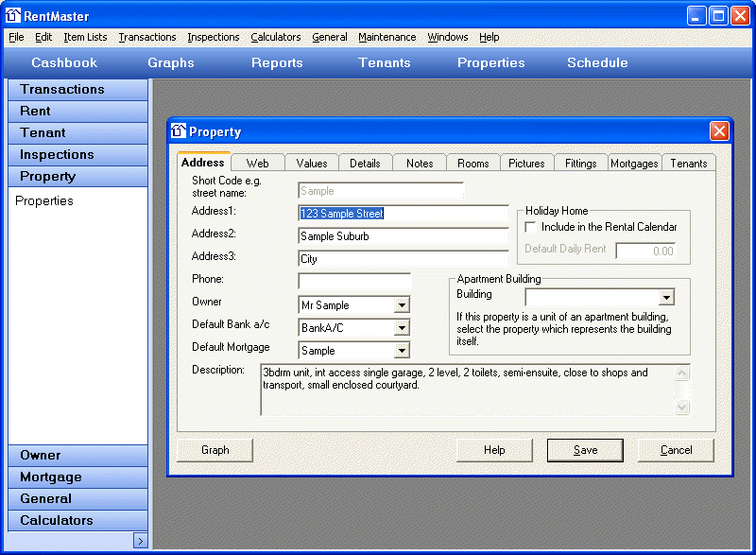The width and height of the screenshot is (756, 555).
Task: Expand the Owner dropdown
Action: click(x=402, y=305)
